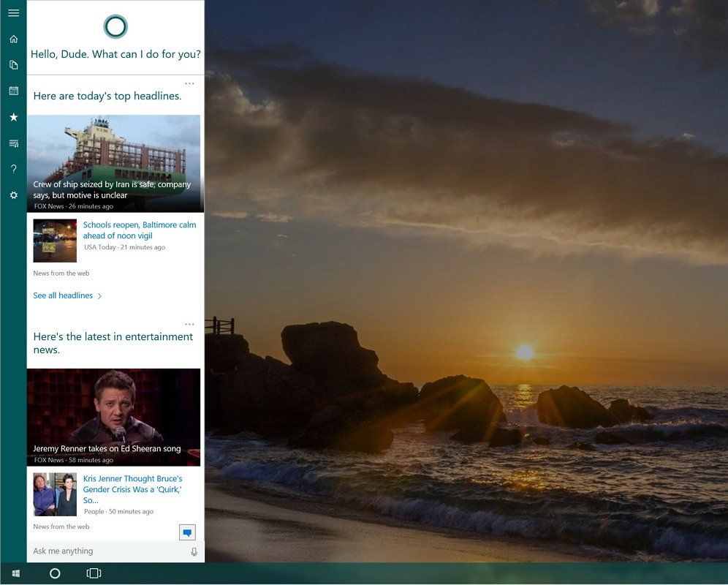Open the Reminders calendar icon in sidebar
This screenshot has width=728, height=585.
[14, 91]
